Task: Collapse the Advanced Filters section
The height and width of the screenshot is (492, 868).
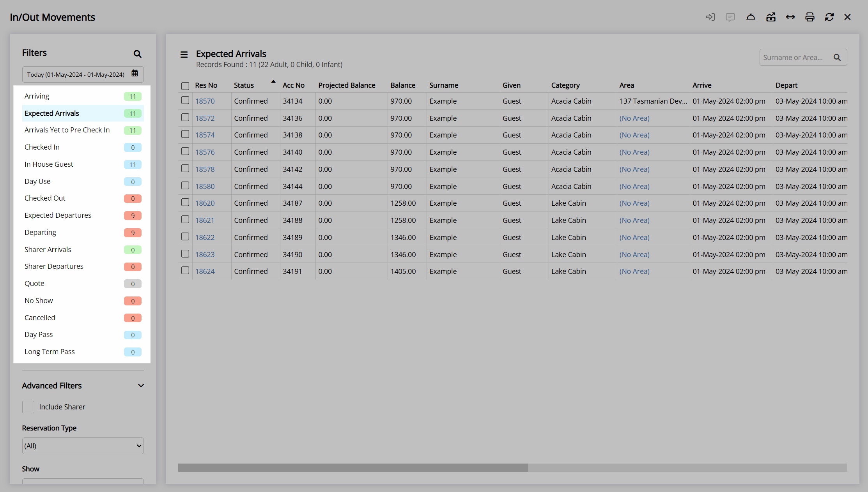Action: (141, 386)
